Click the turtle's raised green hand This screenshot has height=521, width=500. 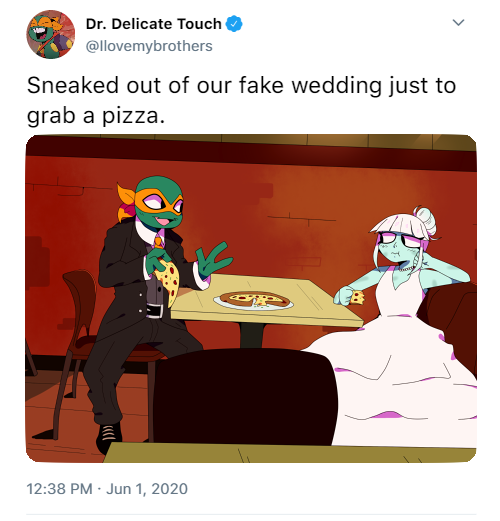[212, 260]
